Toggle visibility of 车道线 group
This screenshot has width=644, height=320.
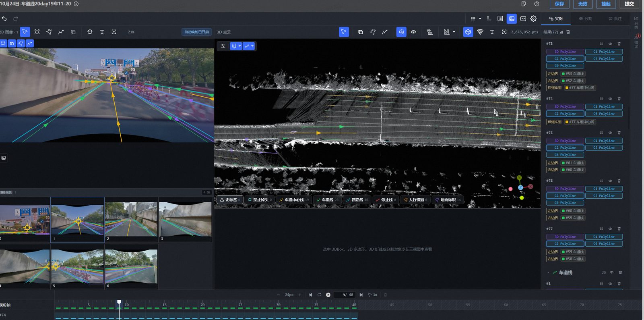[x=611, y=272]
